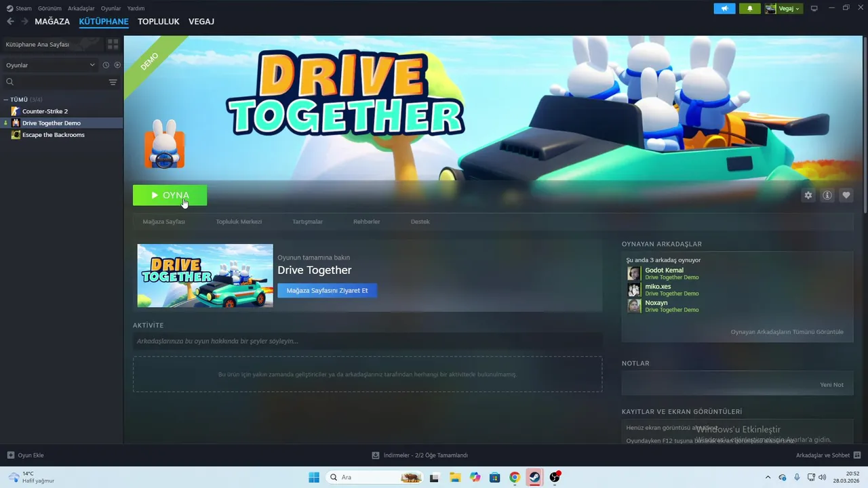Viewport: 868px width, 488px height.
Task: Show game info icon
Action: [x=827, y=195]
